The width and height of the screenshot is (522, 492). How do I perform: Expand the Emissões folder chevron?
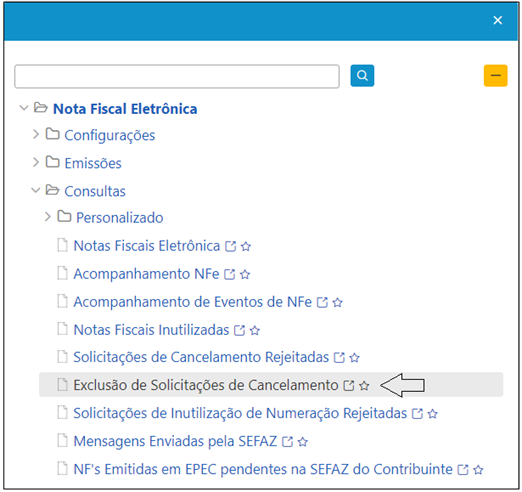point(36,162)
